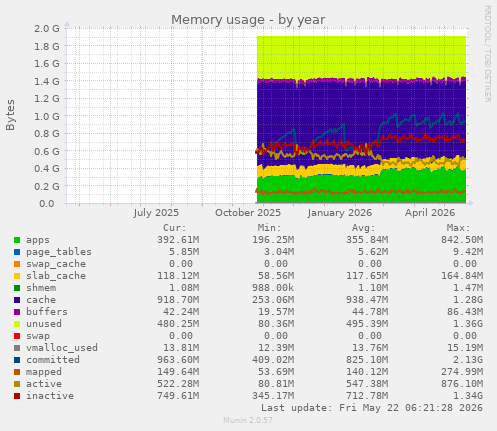Click the orange swap_cache legend swatch
The image size is (497, 431).
17,264
